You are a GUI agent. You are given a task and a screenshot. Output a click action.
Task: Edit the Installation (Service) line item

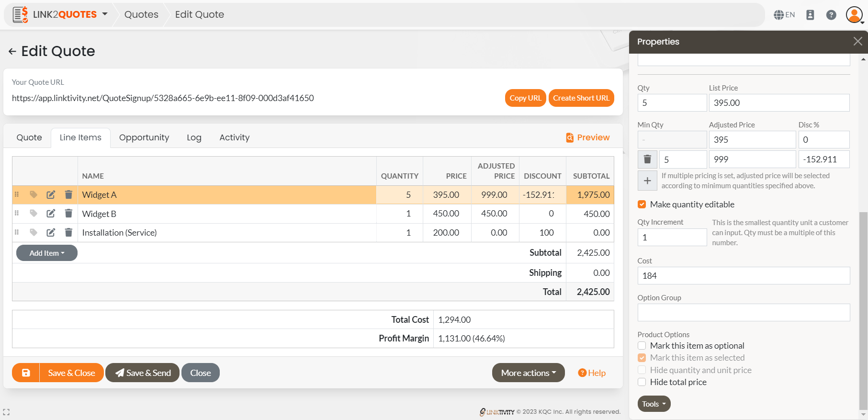[51, 232]
